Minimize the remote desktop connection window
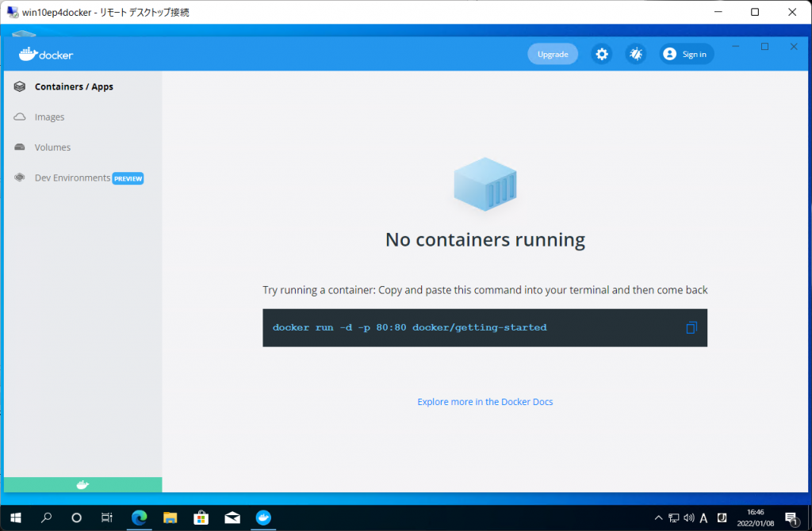This screenshot has height=531, width=812. pos(718,12)
